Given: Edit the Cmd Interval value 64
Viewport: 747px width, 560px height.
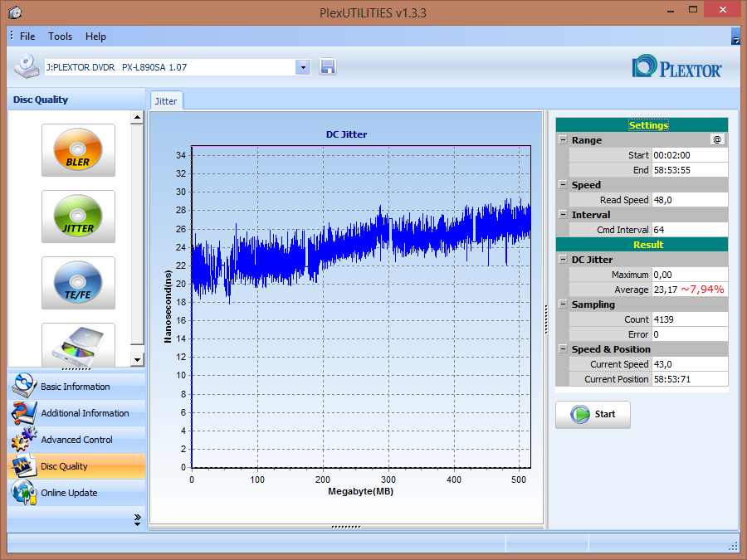Looking at the screenshot, I should coord(690,230).
